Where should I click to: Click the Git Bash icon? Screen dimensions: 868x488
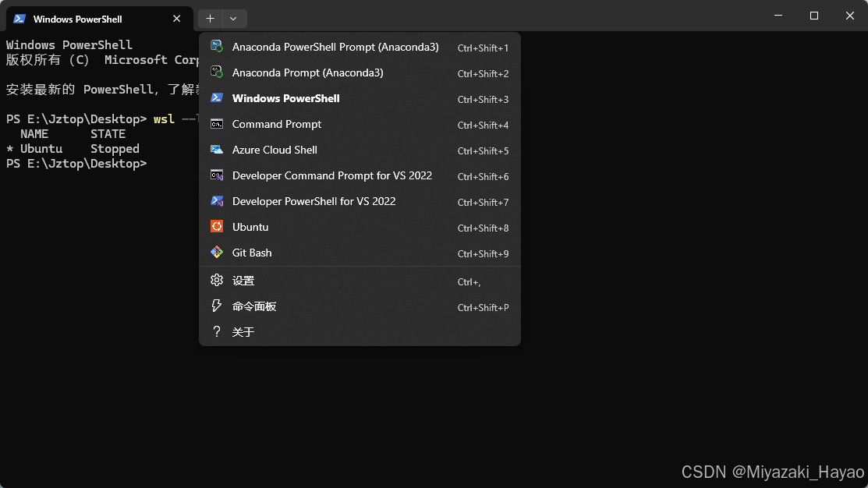217,253
